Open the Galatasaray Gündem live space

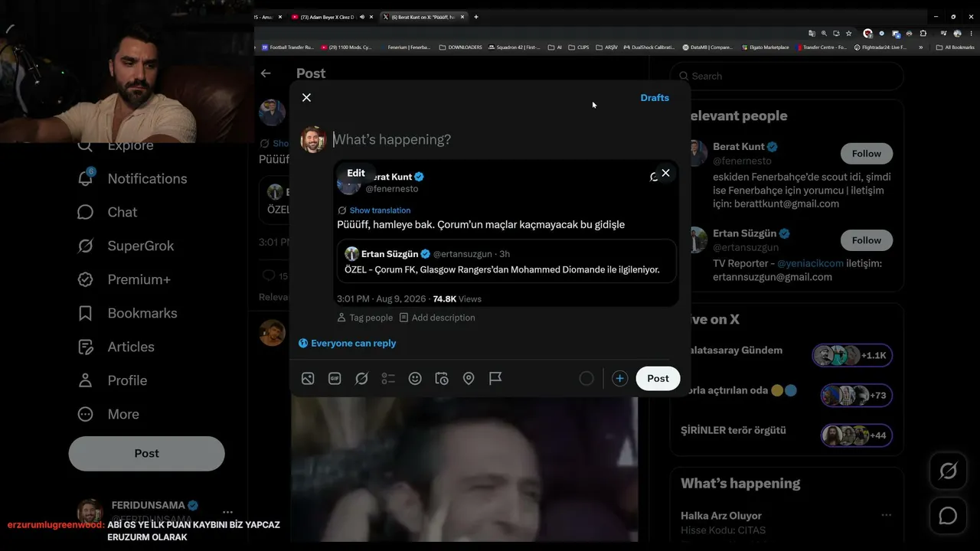tap(786, 355)
